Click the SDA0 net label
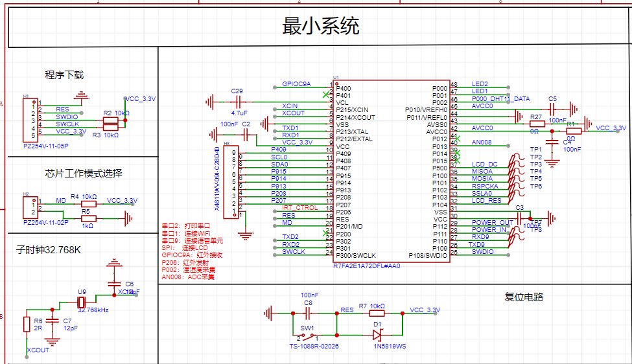The height and width of the screenshot is (364, 632). click(x=279, y=165)
